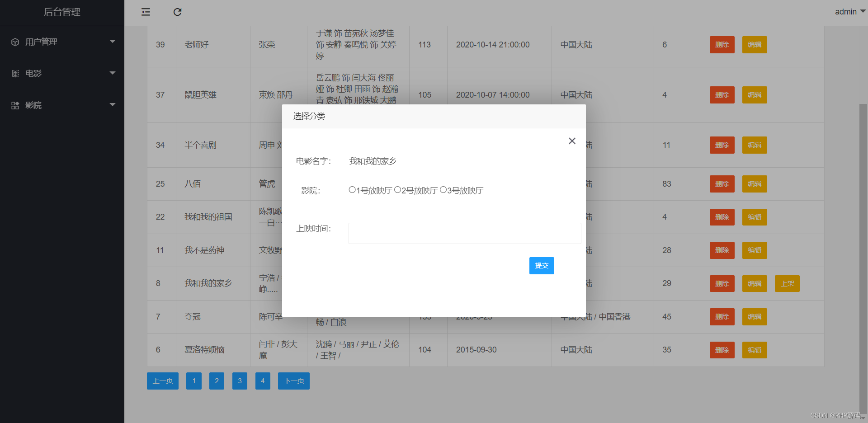Click the 夺冠 movie name cell
This screenshot has width=868, height=423.
213,317
